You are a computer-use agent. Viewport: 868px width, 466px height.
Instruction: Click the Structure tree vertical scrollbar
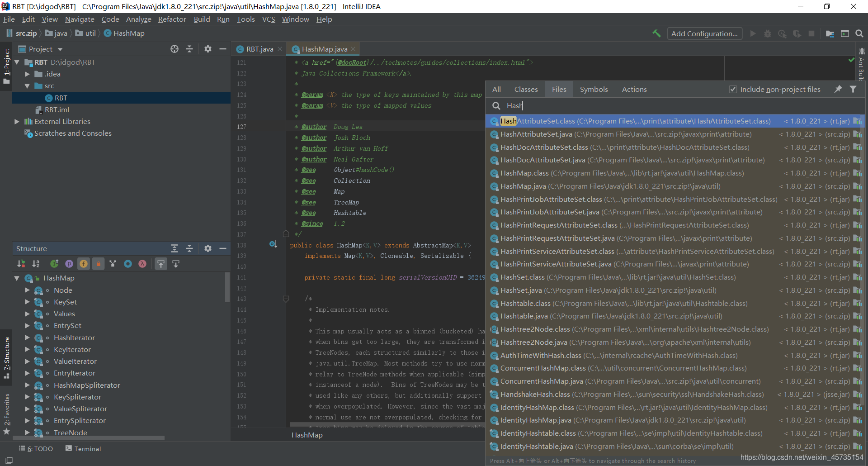click(227, 287)
